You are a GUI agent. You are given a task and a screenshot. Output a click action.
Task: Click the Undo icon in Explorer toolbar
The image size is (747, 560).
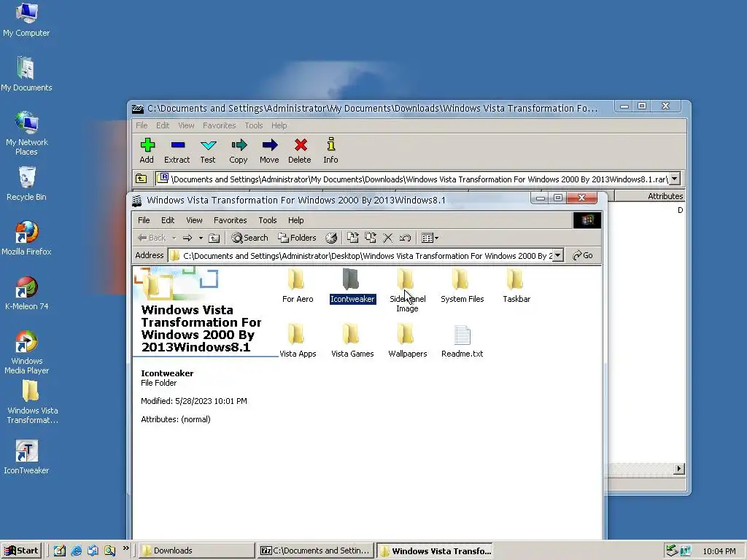click(x=405, y=238)
